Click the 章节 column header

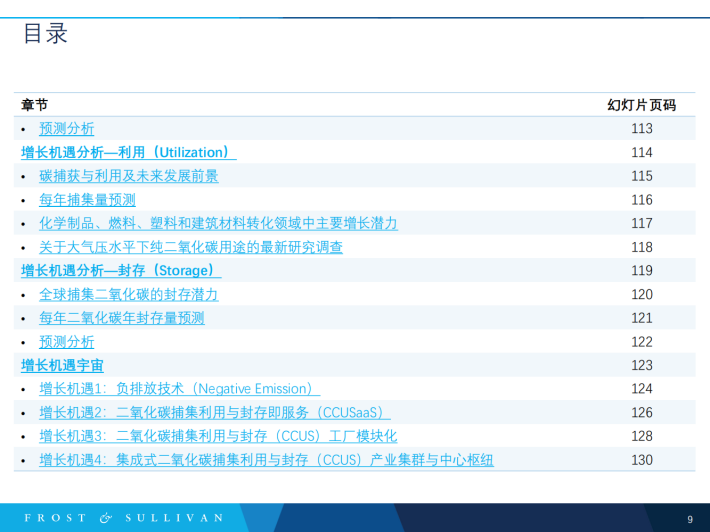[34, 105]
